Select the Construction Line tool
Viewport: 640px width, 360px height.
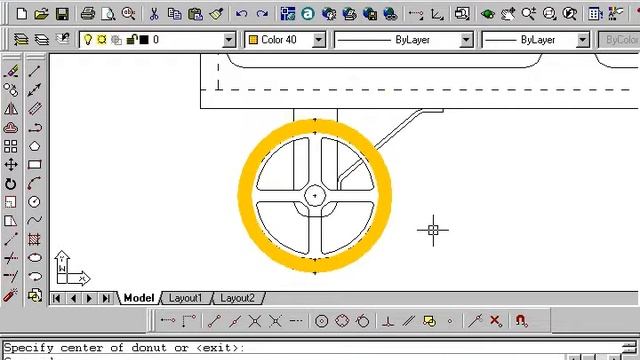(35, 90)
